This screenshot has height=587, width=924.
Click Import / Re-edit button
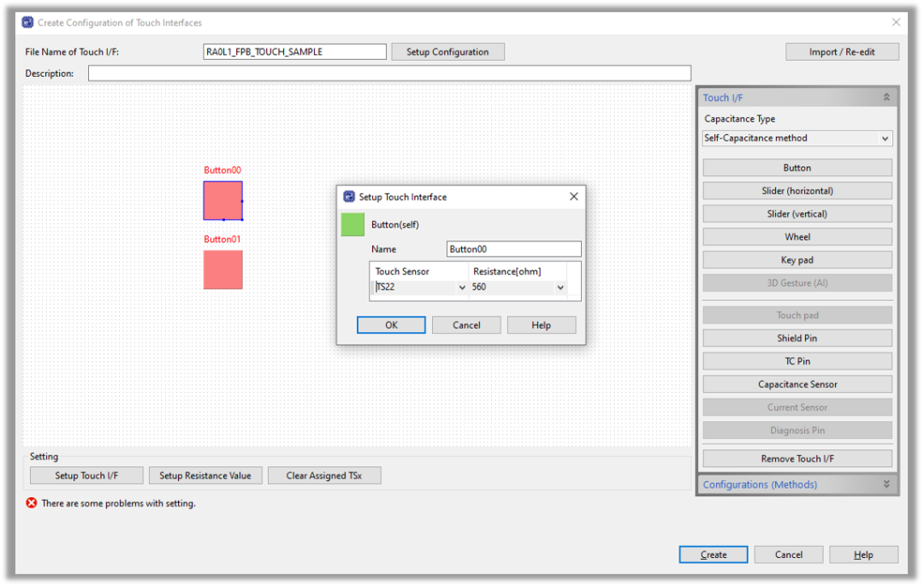click(842, 52)
